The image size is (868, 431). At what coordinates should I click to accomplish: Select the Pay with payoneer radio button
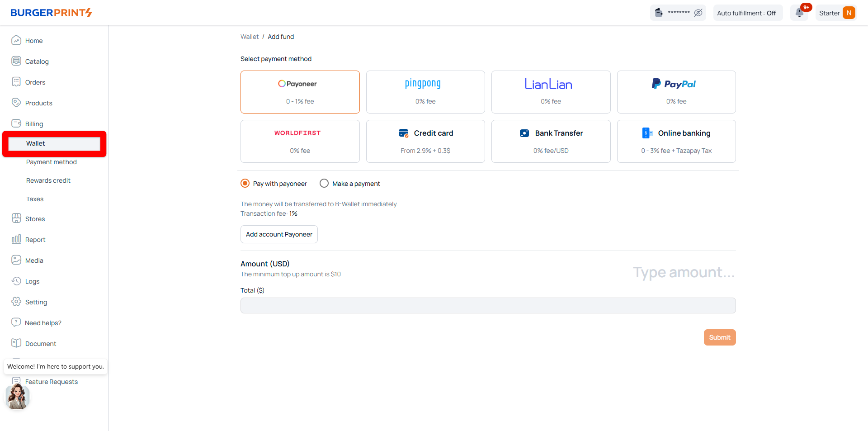(x=245, y=183)
